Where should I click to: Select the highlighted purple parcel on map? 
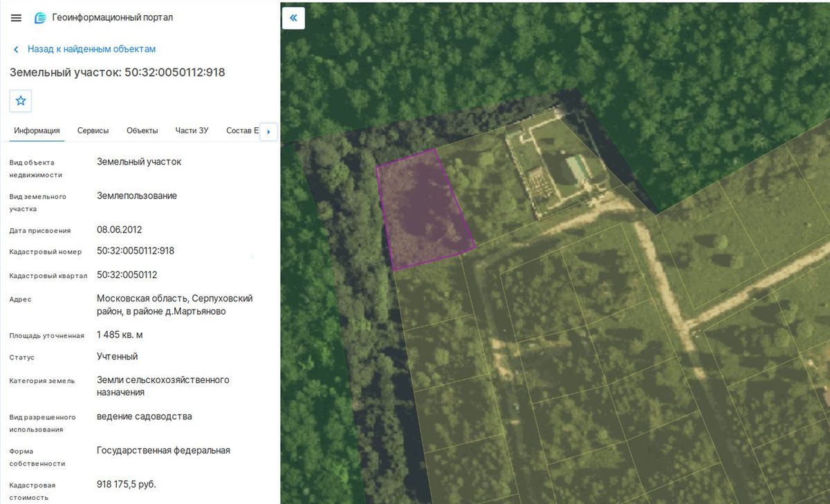click(425, 208)
